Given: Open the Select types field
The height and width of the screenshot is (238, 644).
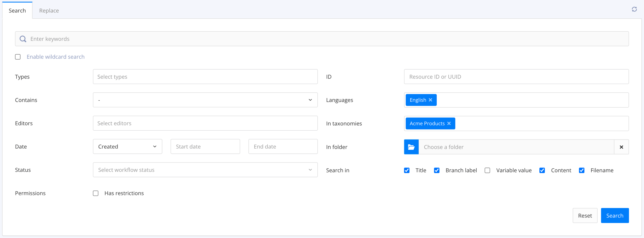Looking at the screenshot, I should click(205, 77).
